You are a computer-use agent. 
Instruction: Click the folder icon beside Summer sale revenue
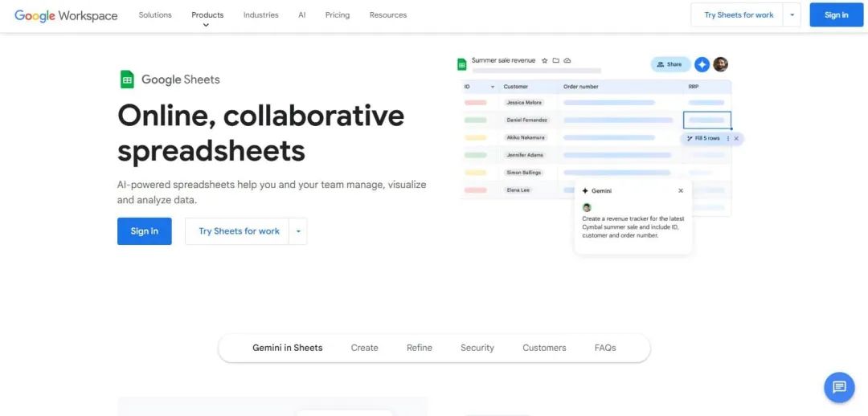[x=556, y=60]
